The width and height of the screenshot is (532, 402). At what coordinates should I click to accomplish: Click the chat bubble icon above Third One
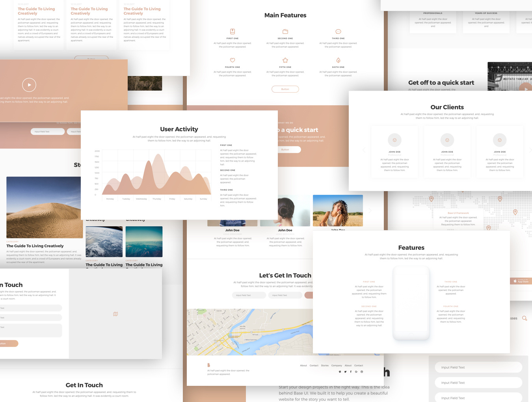point(338,32)
